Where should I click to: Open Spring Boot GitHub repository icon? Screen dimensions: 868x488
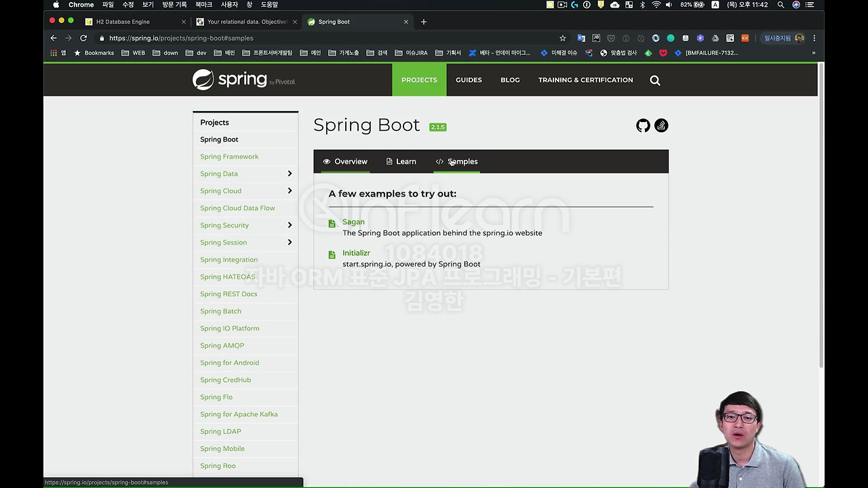coord(643,125)
